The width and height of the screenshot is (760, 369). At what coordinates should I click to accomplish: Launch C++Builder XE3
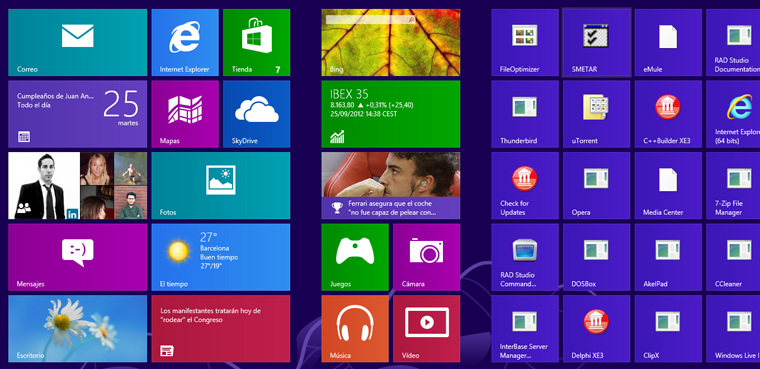pos(668,114)
